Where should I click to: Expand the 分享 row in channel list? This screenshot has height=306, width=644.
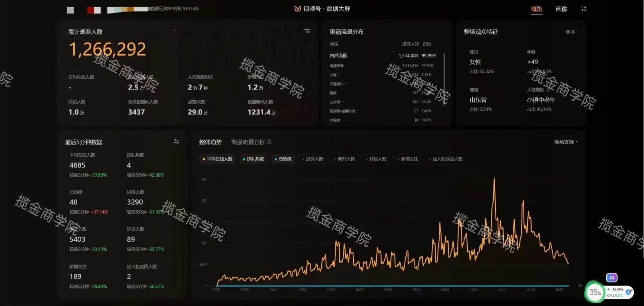click(335, 75)
